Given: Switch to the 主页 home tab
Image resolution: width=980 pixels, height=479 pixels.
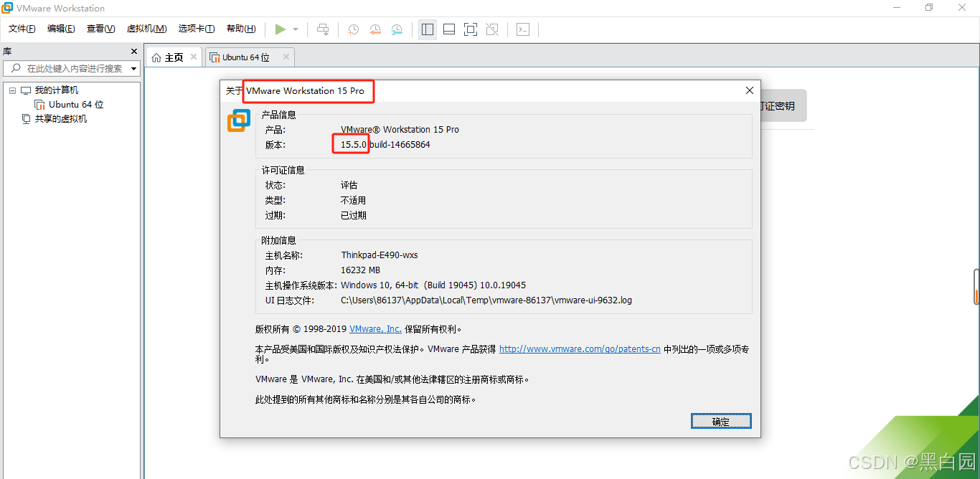Looking at the screenshot, I should click(x=174, y=57).
